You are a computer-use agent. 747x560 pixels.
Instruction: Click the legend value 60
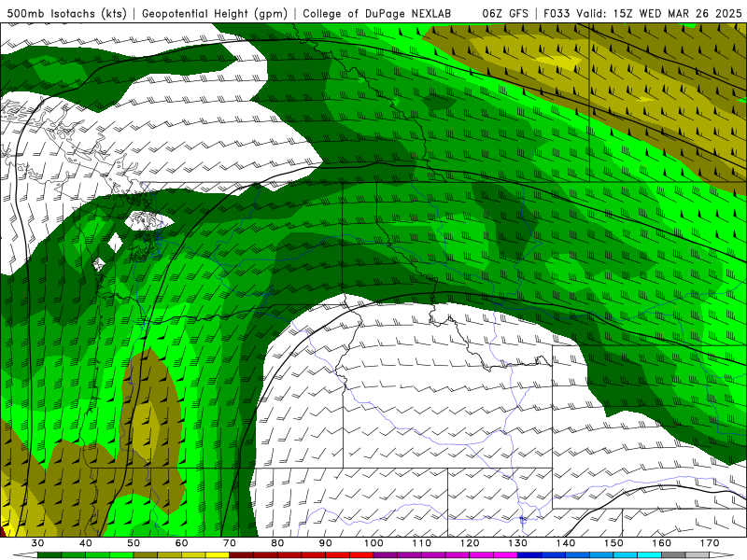coord(181,543)
